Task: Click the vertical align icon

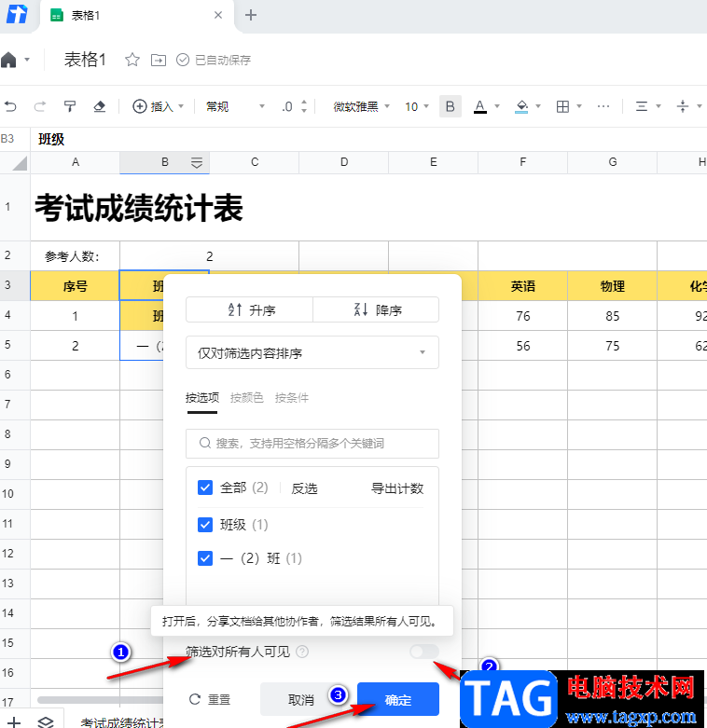Action: [x=683, y=107]
